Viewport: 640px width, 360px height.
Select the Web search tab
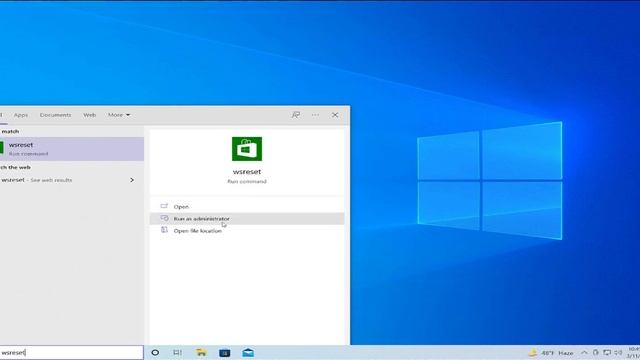point(89,115)
